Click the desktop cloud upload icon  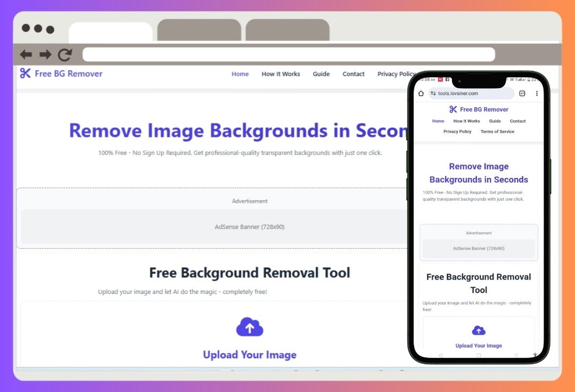tap(250, 327)
